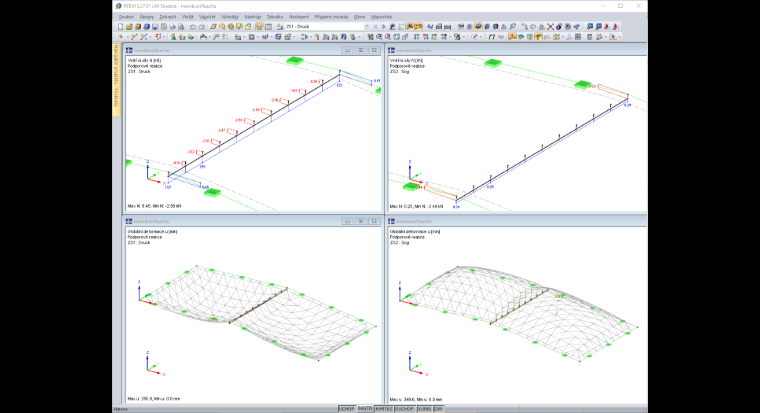Toggle DXF background layer in status bar
This screenshot has height=413, width=760.
(438, 409)
